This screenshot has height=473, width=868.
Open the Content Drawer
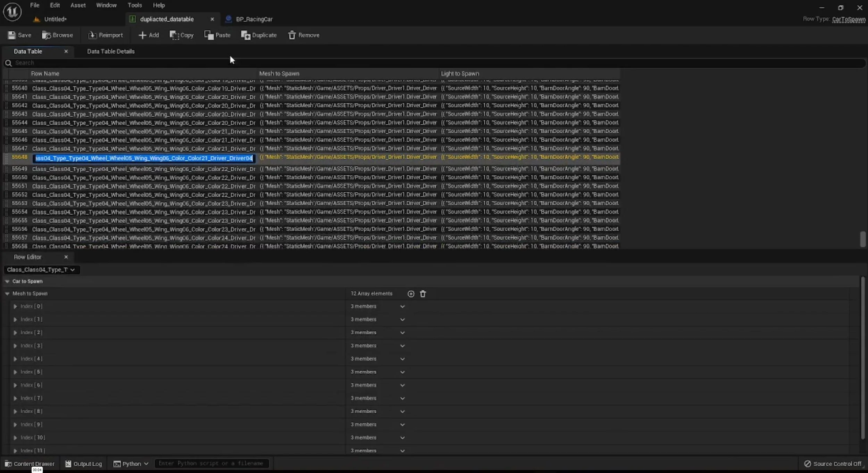click(x=30, y=464)
